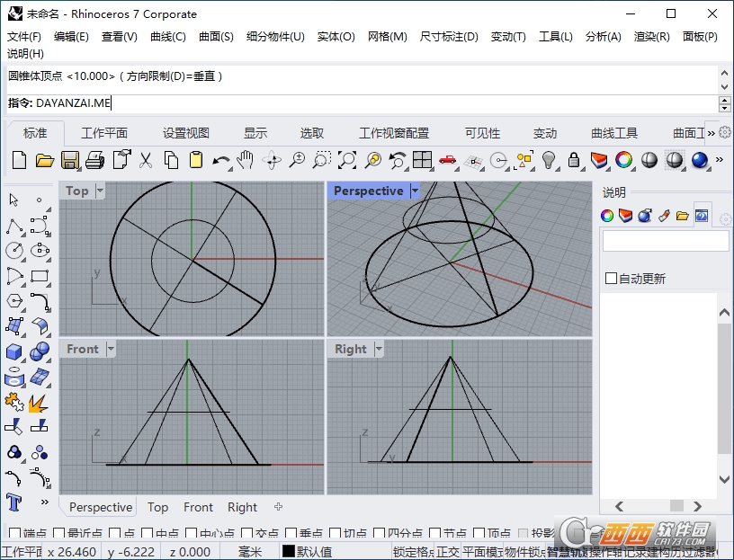
Task: Open the Front viewport dropdown arrow
Action: click(x=111, y=349)
